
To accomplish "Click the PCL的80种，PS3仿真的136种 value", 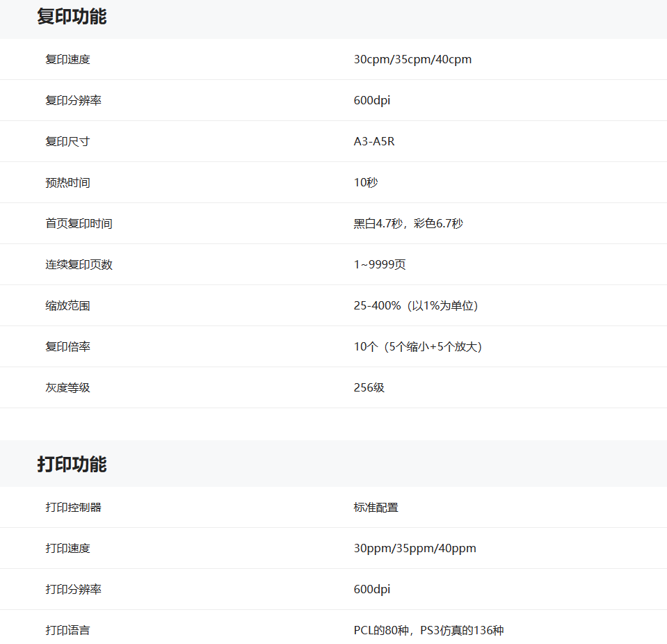I will (428, 631).
